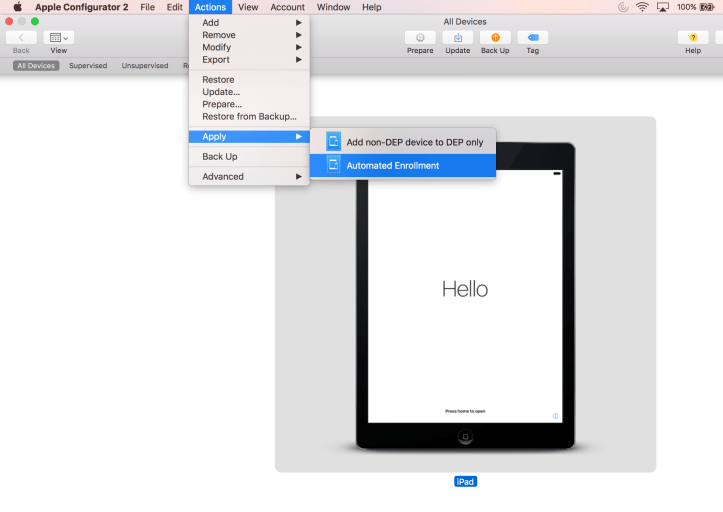723x512 pixels.
Task: Click the Back Up toolbar icon
Action: pyautogui.click(x=495, y=38)
